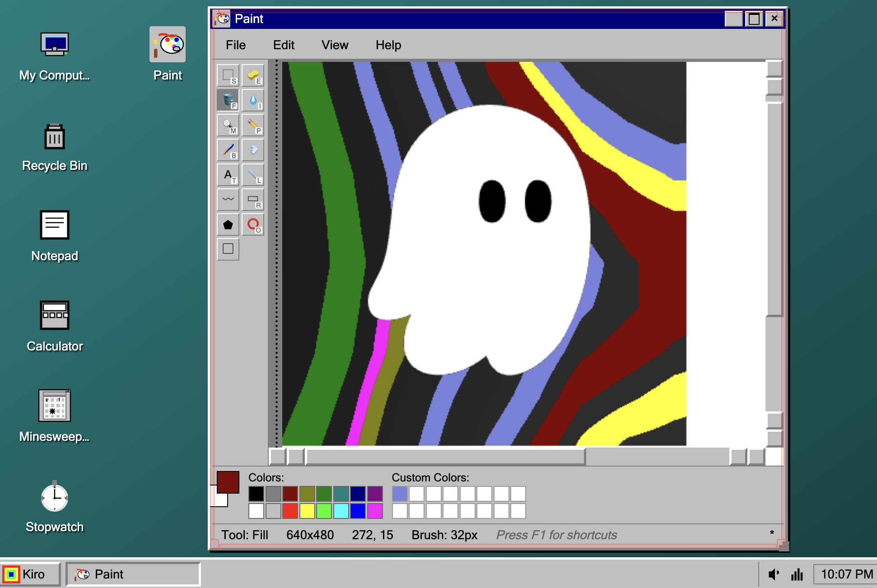
Task: Select the Polygon shape tool
Action: coord(228,224)
